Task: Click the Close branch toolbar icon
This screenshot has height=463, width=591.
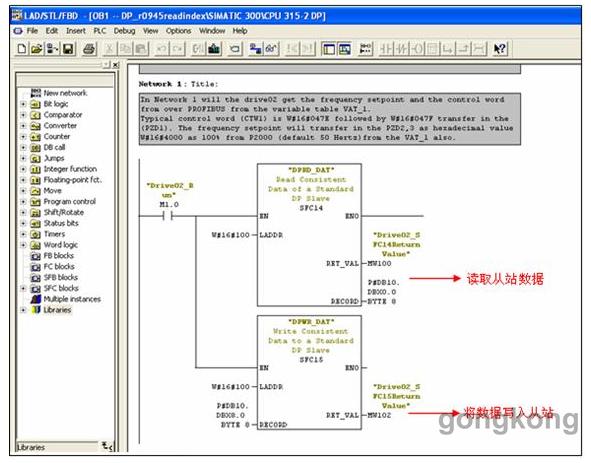Action: coord(464,49)
